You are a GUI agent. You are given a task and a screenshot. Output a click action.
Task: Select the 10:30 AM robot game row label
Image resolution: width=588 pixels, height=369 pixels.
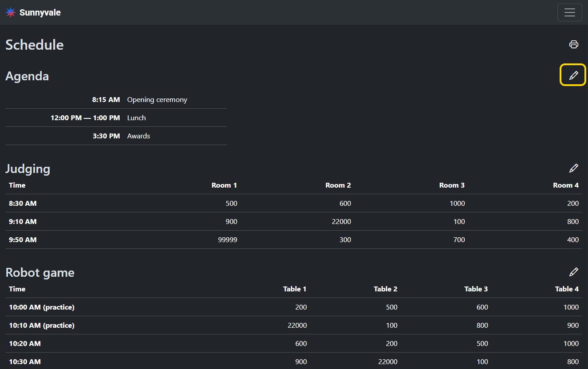click(x=25, y=362)
